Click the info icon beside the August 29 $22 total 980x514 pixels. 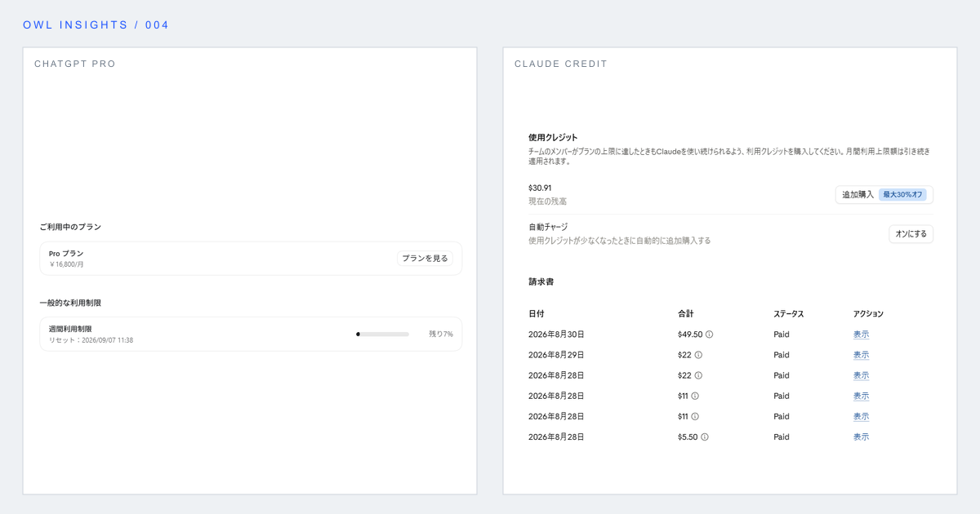698,355
